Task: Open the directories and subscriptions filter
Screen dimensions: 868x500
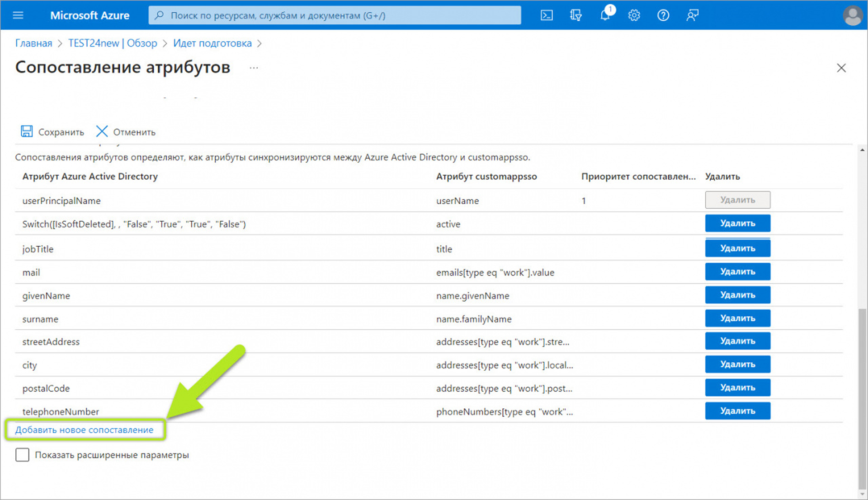Action: [576, 15]
